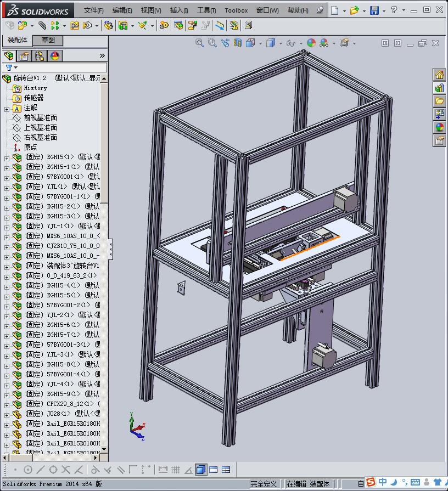The image size is (448, 491).
Task: Click the Mate paperclip icon in assembly toolbar
Action: tap(42, 25)
